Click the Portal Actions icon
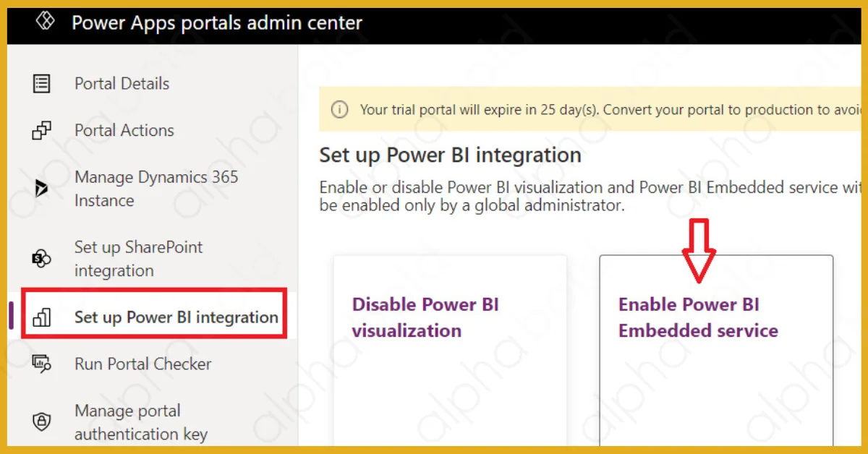This screenshot has width=868, height=454. click(x=42, y=131)
